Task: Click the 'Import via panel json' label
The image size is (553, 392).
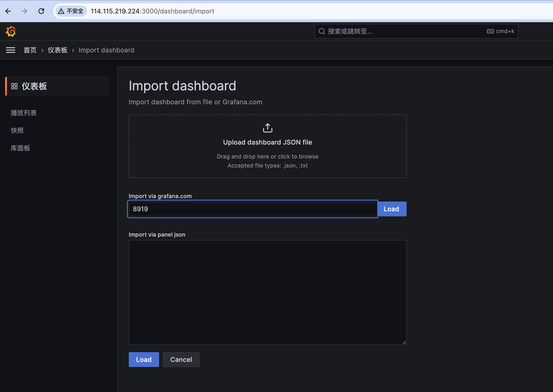Action: [x=157, y=235]
